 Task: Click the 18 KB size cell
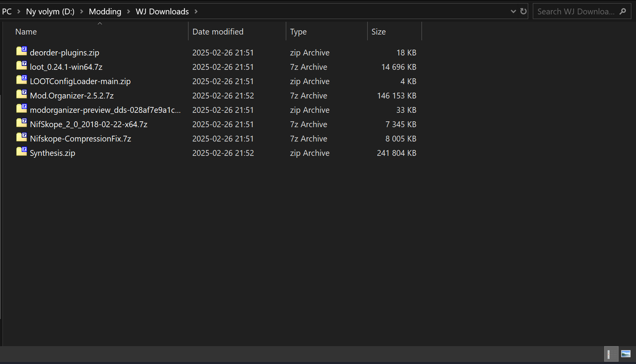[x=406, y=53]
